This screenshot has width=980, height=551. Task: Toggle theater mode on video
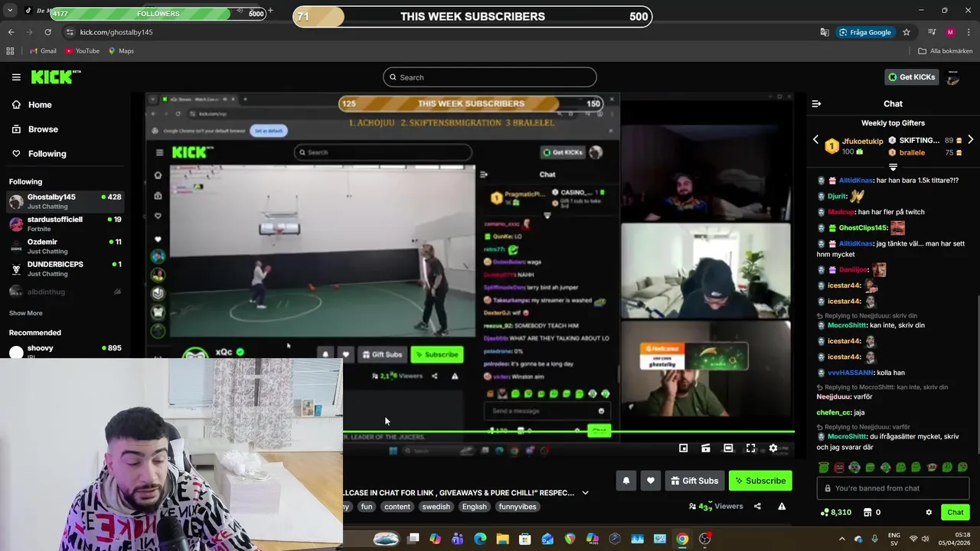[728, 448]
